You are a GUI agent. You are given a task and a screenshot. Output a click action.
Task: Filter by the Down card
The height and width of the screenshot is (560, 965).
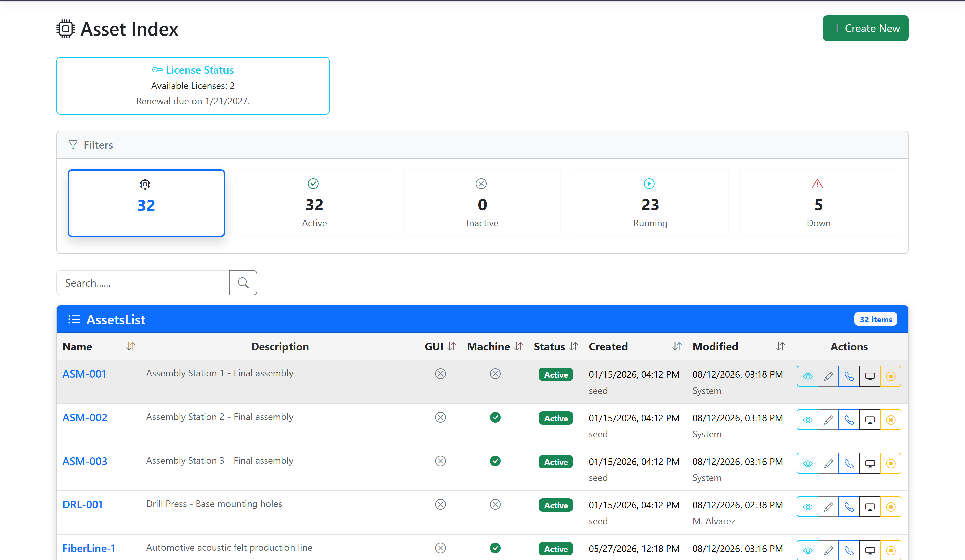tap(818, 203)
